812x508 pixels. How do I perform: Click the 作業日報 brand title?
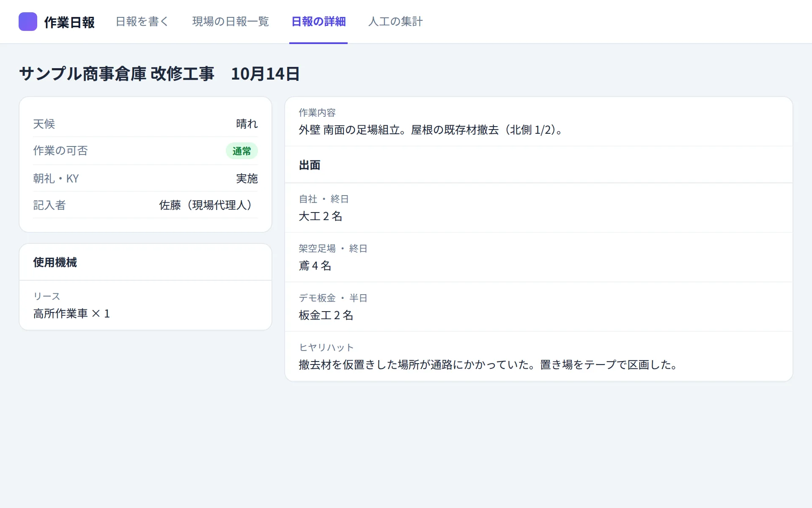point(69,22)
